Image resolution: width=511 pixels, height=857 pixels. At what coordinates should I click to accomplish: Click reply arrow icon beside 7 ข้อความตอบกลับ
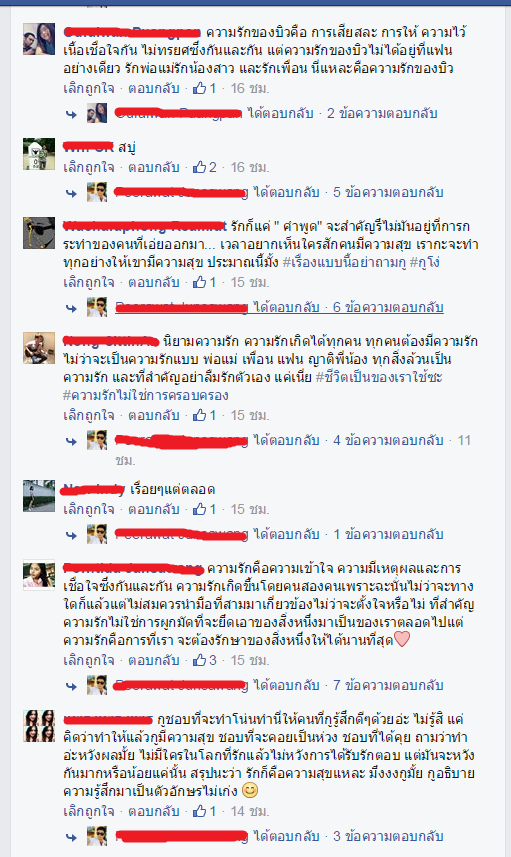tap(72, 686)
